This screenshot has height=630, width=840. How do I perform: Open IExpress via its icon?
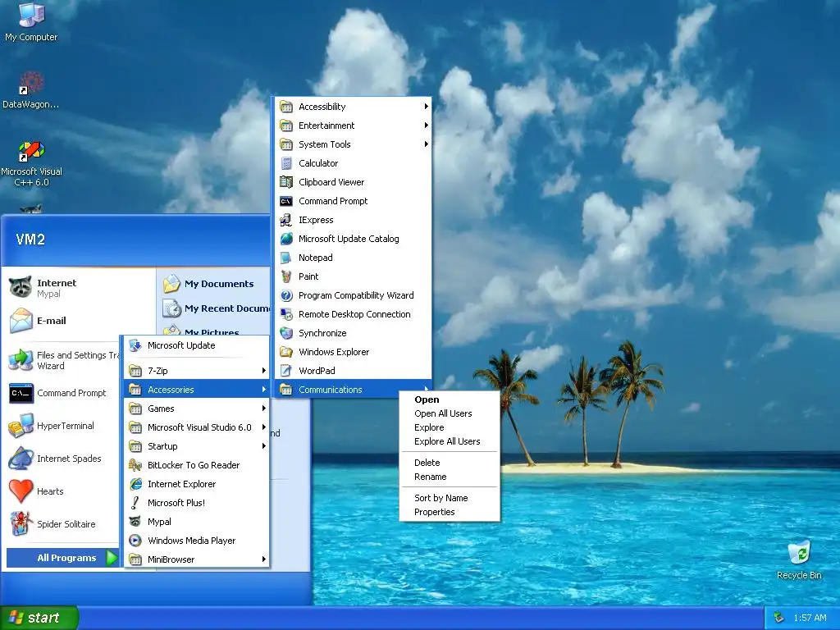[x=286, y=220]
